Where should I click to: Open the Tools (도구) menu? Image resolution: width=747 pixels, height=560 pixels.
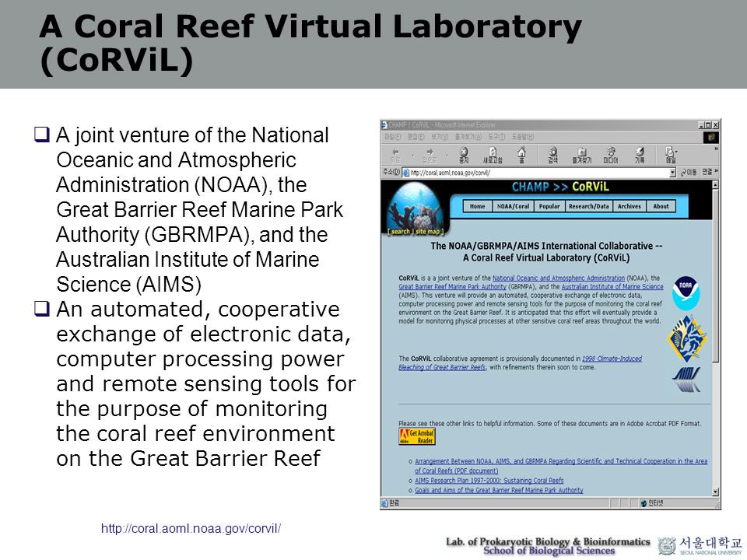tap(496, 137)
